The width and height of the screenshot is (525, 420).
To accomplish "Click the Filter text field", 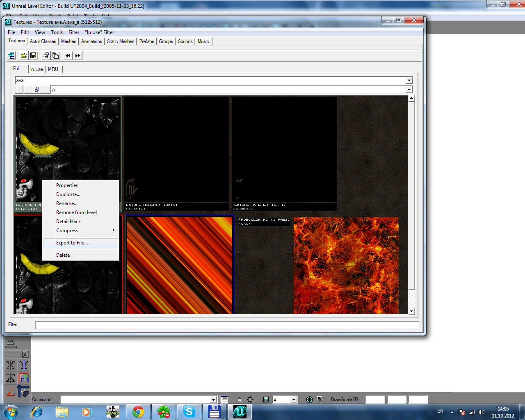I will 227,325.
